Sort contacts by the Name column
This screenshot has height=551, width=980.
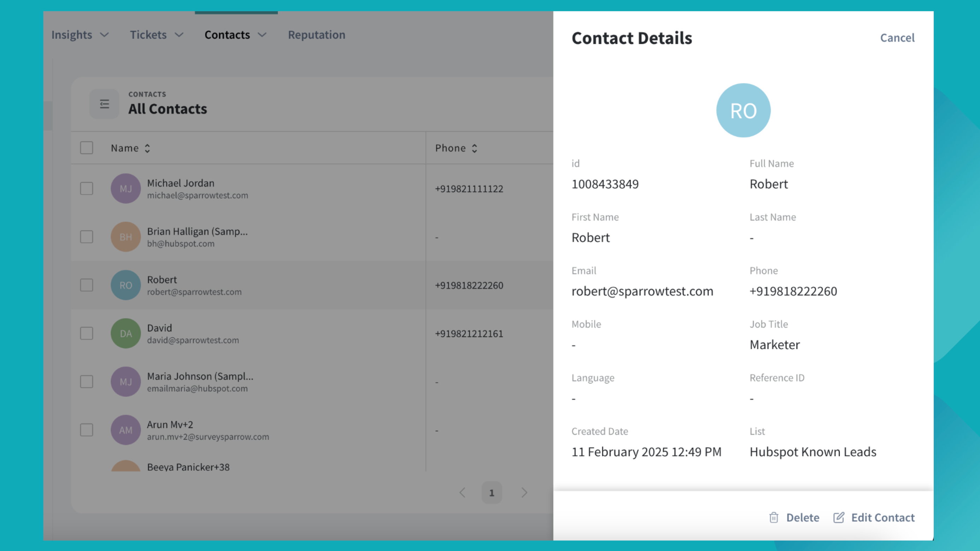pyautogui.click(x=130, y=148)
